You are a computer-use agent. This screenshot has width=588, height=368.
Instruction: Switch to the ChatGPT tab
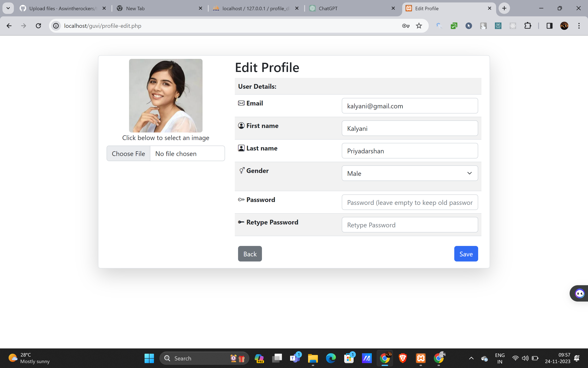[352, 9]
